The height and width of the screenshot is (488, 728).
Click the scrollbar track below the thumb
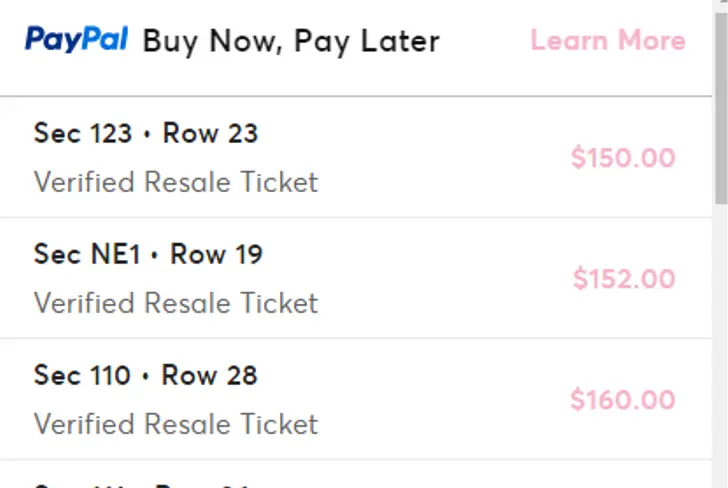pyautogui.click(x=720, y=350)
